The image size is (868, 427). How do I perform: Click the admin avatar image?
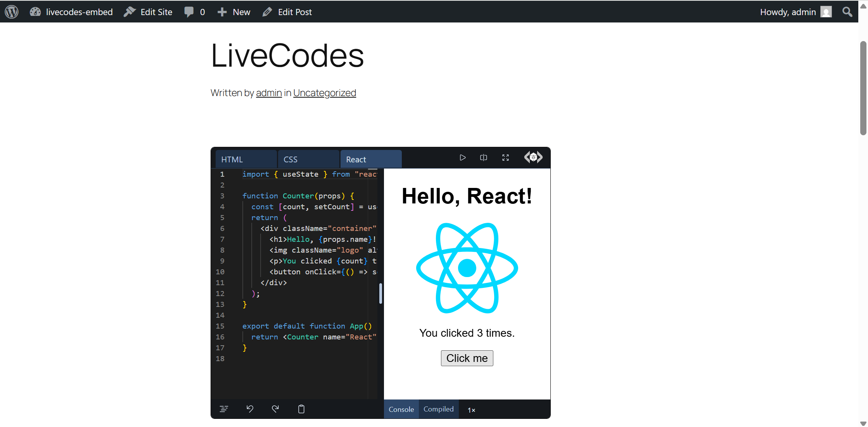[x=826, y=12]
